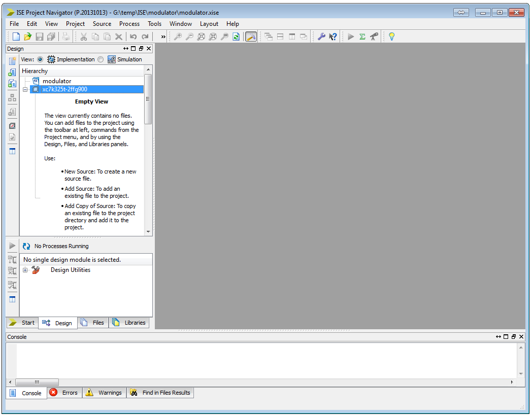This screenshot has height=416, width=532.
Task: Switch to the Start tab
Action: click(22, 323)
